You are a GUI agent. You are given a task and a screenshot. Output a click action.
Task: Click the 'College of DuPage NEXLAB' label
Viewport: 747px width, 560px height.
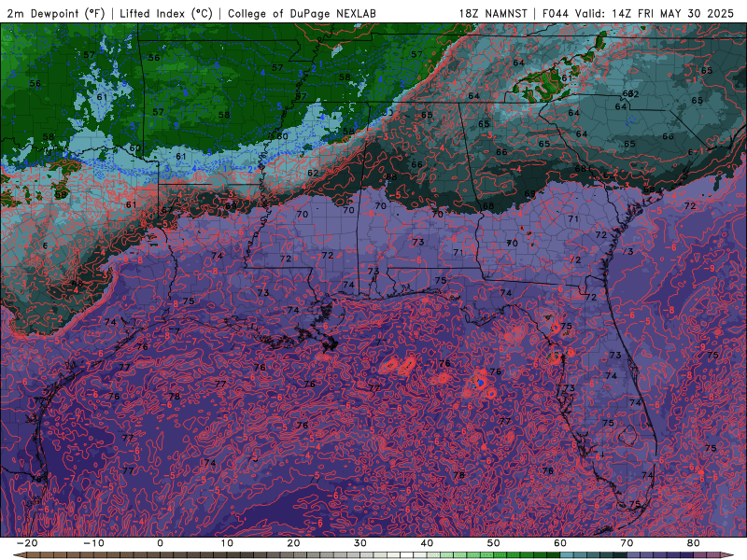tap(302, 13)
